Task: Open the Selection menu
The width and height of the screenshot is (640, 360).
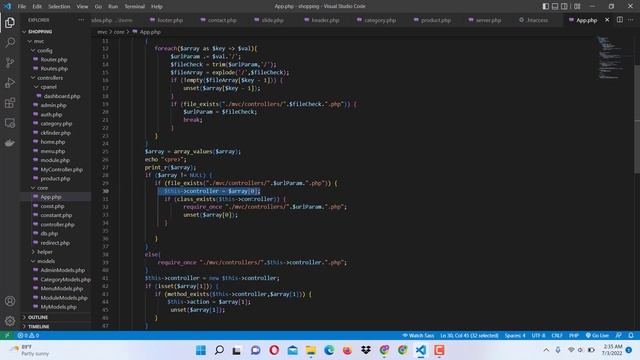Action: [59, 7]
